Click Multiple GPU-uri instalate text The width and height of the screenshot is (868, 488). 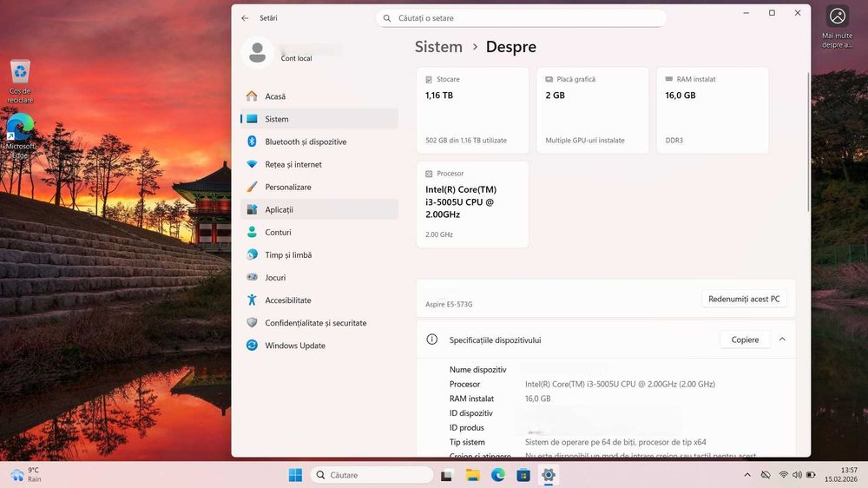(585, 140)
